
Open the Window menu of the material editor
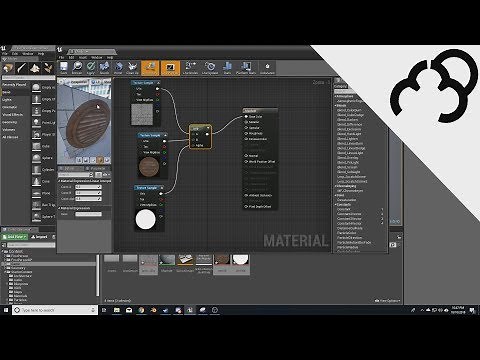coord(97,57)
